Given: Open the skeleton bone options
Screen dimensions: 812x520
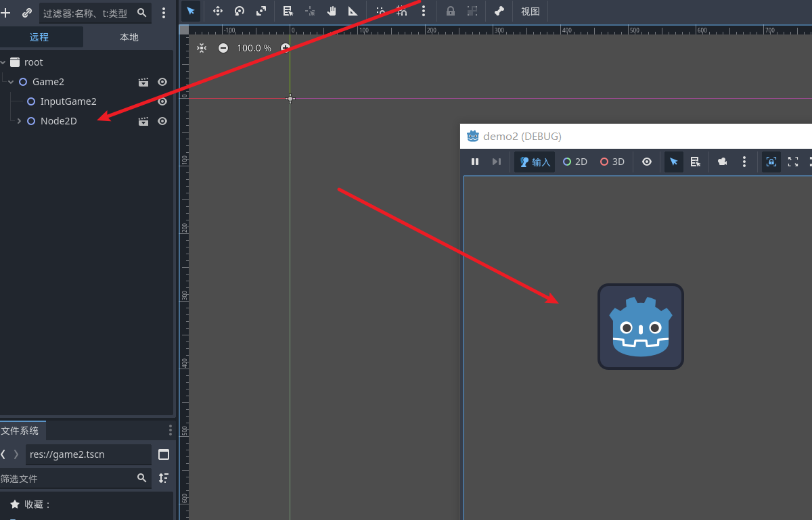Looking at the screenshot, I should click(499, 11).
